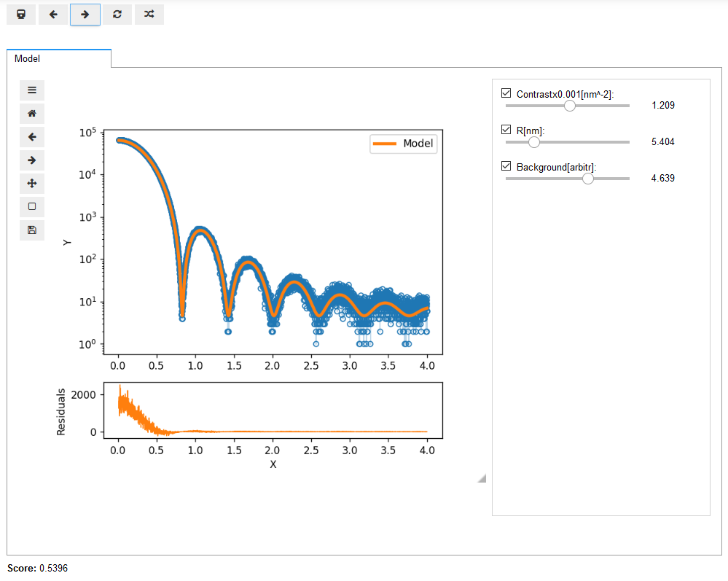Click the Model legend entry in plot
The image size is (728, 581).
[404, 144]
